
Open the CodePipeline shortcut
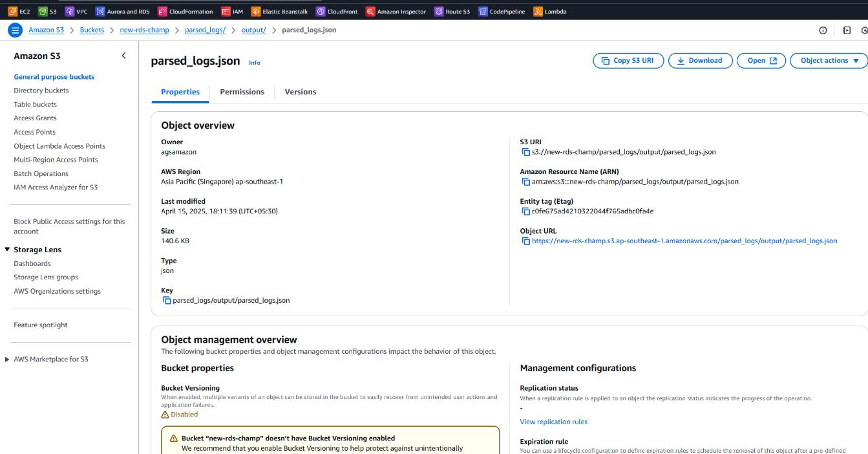pos(502,11)
